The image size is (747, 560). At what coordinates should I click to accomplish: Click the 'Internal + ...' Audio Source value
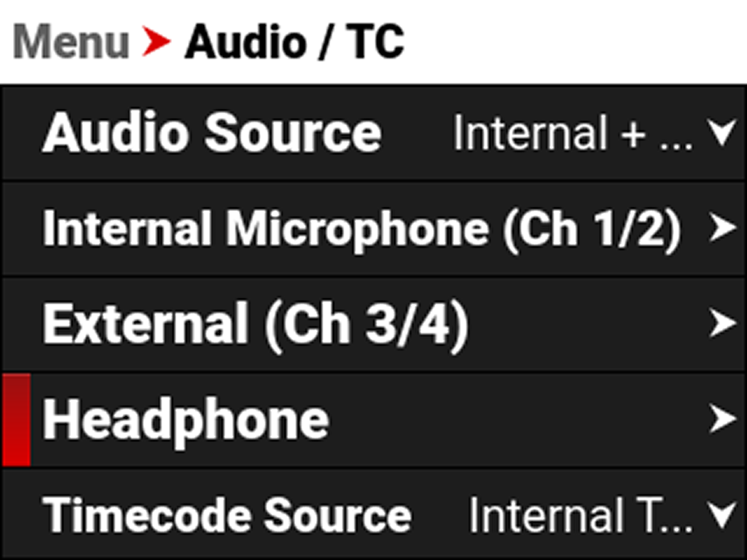pos(571,134)
